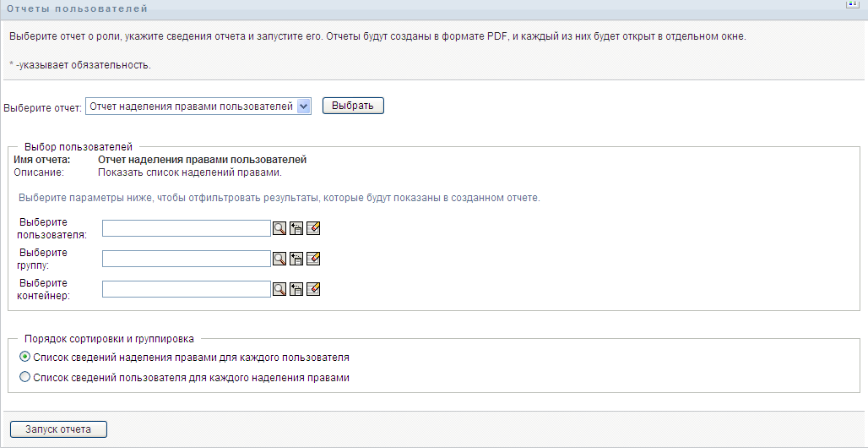Open history list icon for group field

click(296, 259)
